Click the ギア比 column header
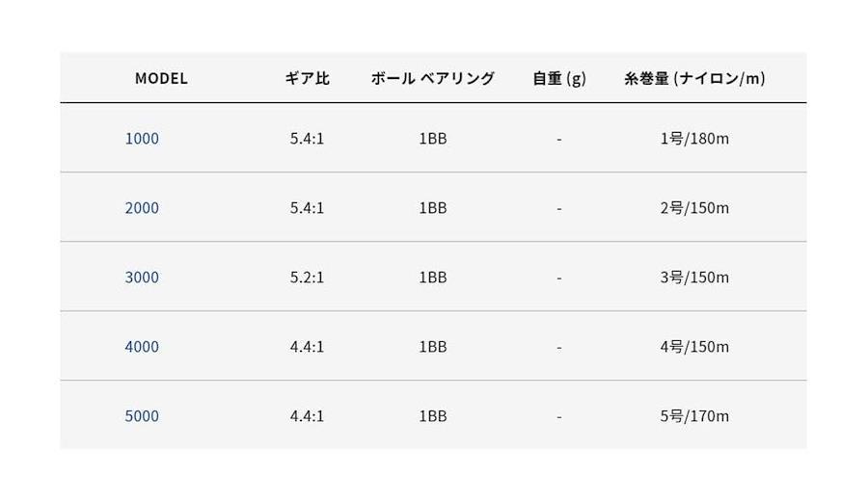 (x=307, y=79)
